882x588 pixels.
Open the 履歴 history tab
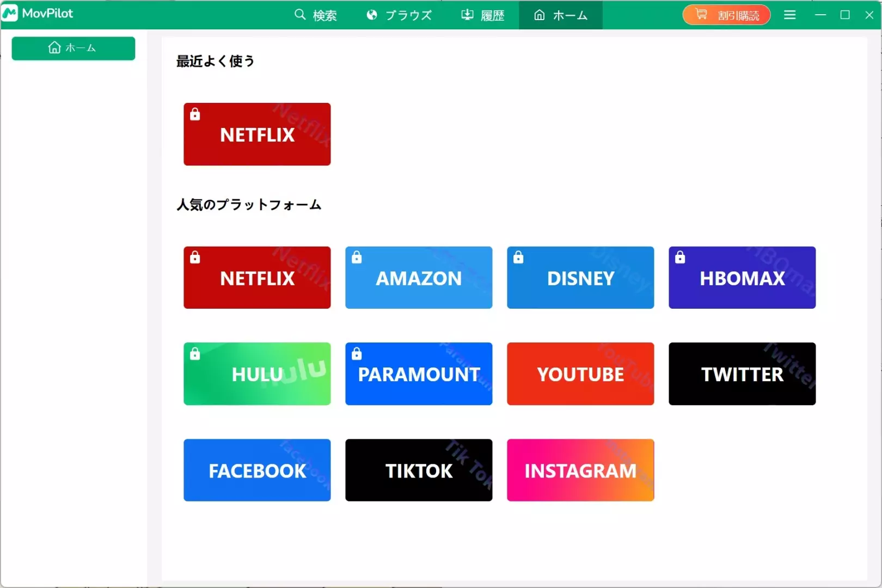483,15
